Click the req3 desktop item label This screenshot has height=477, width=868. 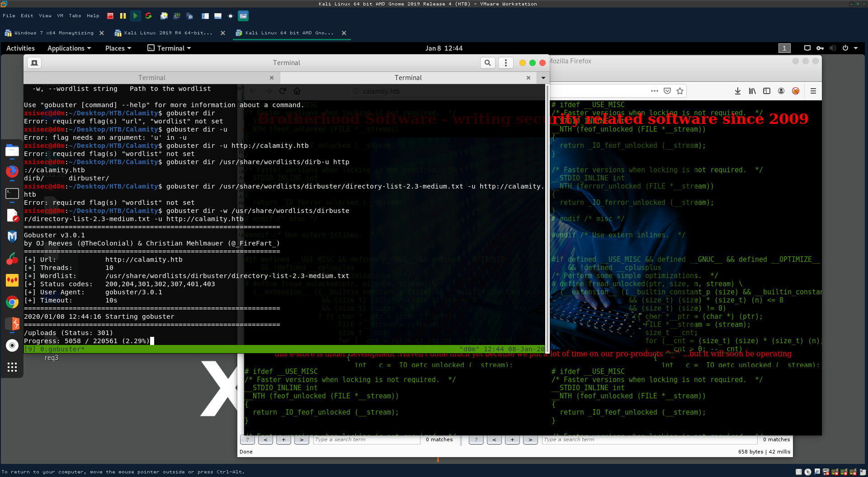(x=52, y=358)
